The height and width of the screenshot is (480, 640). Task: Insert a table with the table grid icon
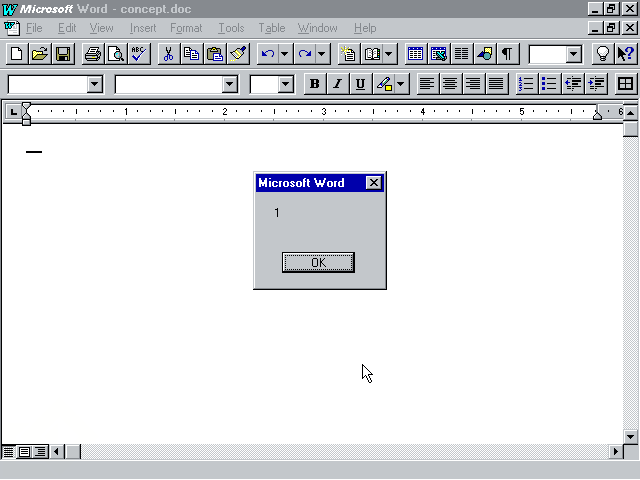click(x=416, y=54)
